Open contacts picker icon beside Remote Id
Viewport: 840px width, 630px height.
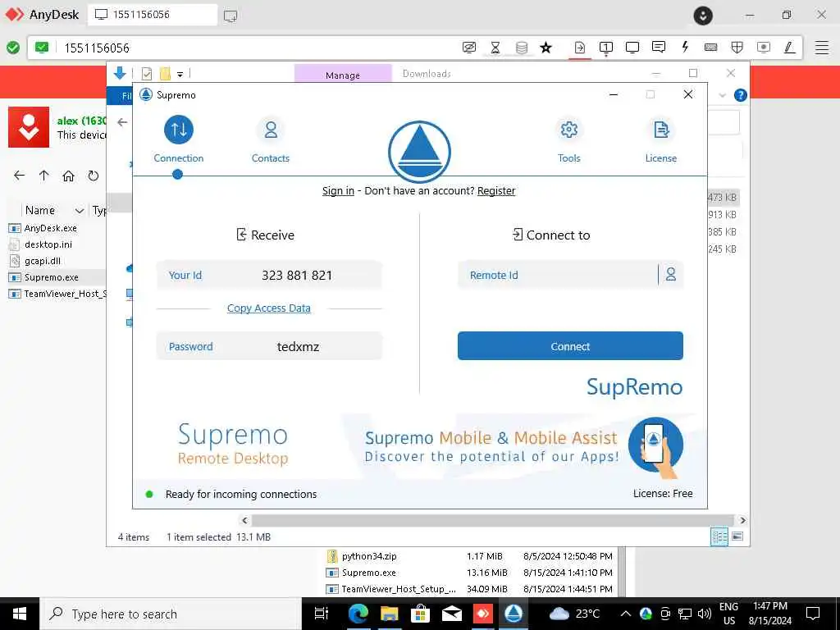point(671,275)
